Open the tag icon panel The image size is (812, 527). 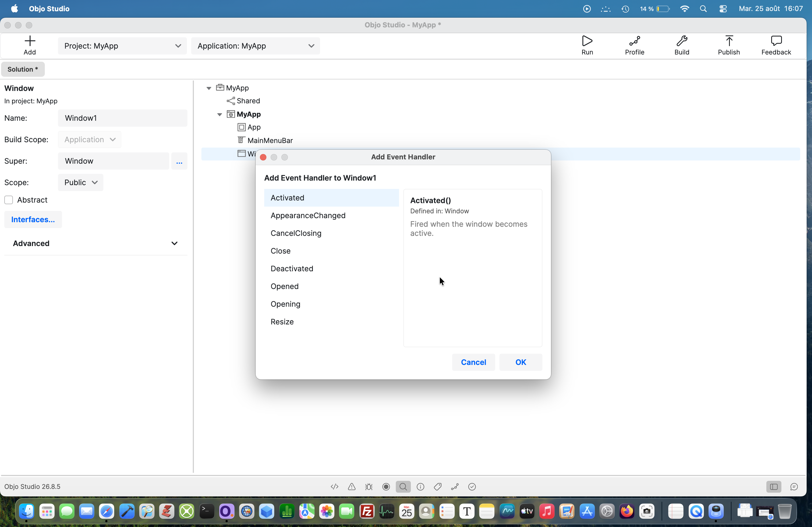point(437,487)
